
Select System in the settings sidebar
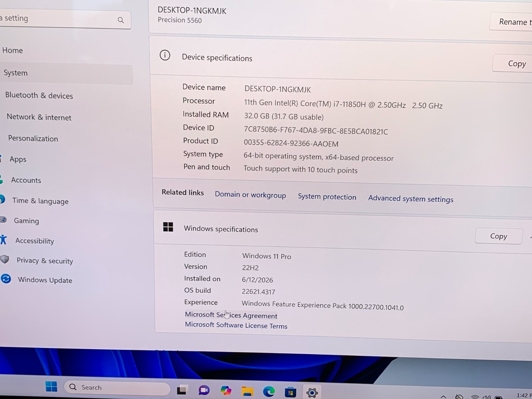tap(66, 73)
